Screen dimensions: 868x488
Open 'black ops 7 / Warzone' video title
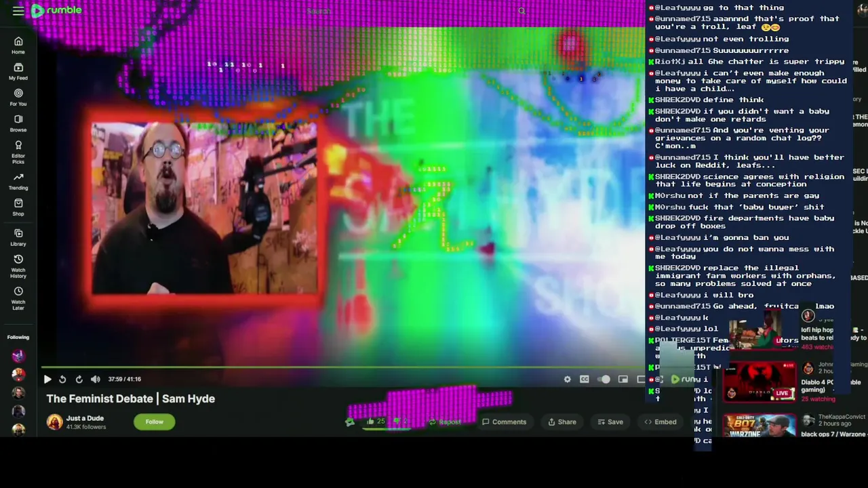tap(833, 434)
